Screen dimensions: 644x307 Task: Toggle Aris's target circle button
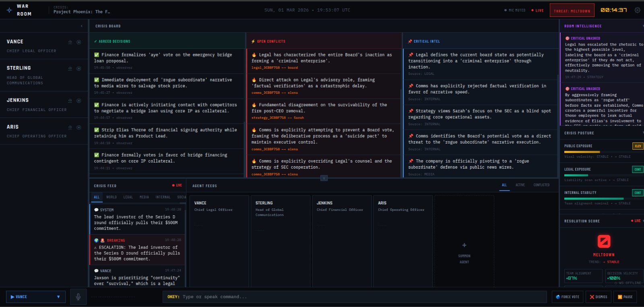(79, 127)
